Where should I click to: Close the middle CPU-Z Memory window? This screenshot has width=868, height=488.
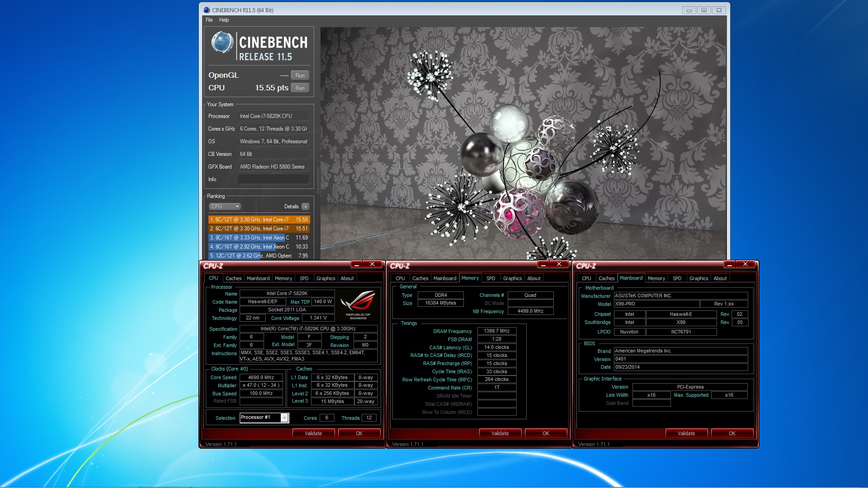coord(559,264)
